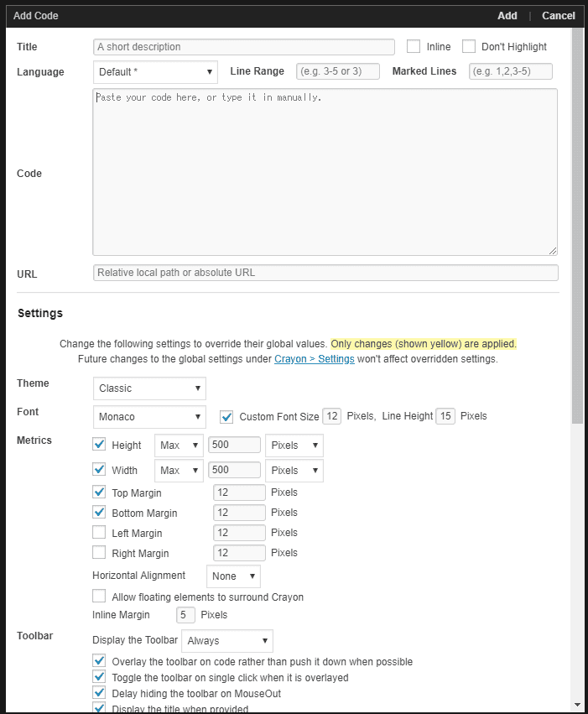Open the Font dropdown showing Monaco
Viewport: 588px width, 714px height.
pyautogui.click(x=149, y=417)
